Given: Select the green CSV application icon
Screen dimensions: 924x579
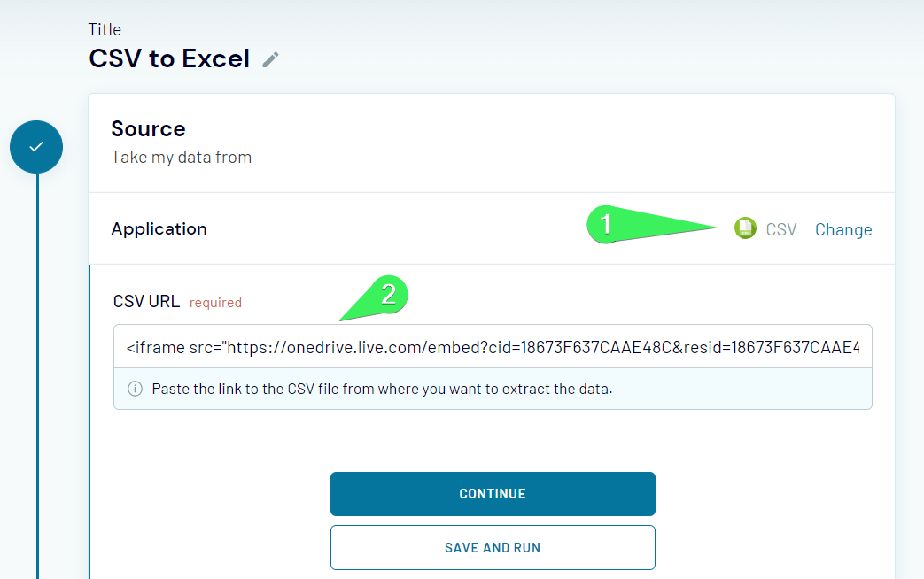Looking at the screenshot, I should [x=745, y=228].
